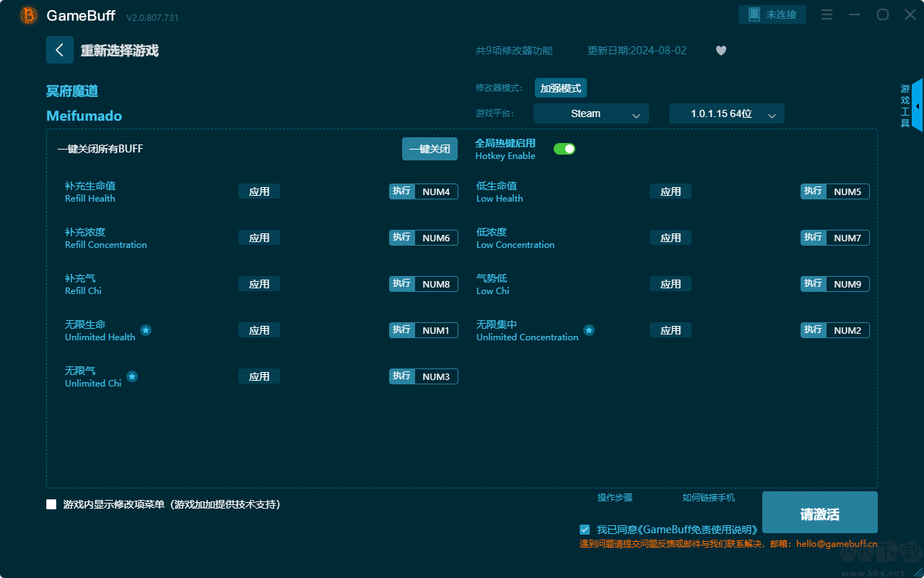
Task: Apply the Refill Health cheat
Action: click(x=259, y=191)
